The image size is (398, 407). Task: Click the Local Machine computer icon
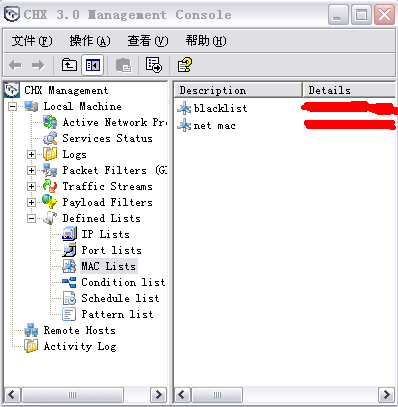pyautogui.click(x=31, y=107)
